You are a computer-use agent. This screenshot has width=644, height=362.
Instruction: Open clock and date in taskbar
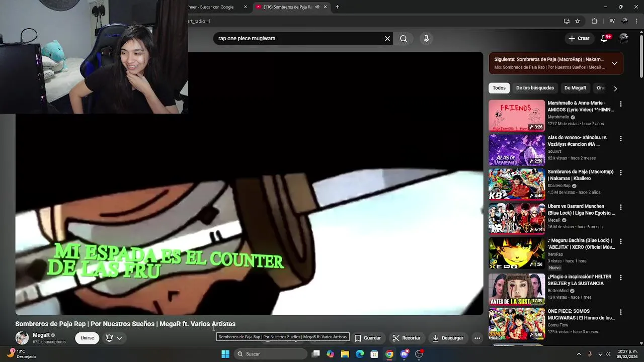pos(627,354)
